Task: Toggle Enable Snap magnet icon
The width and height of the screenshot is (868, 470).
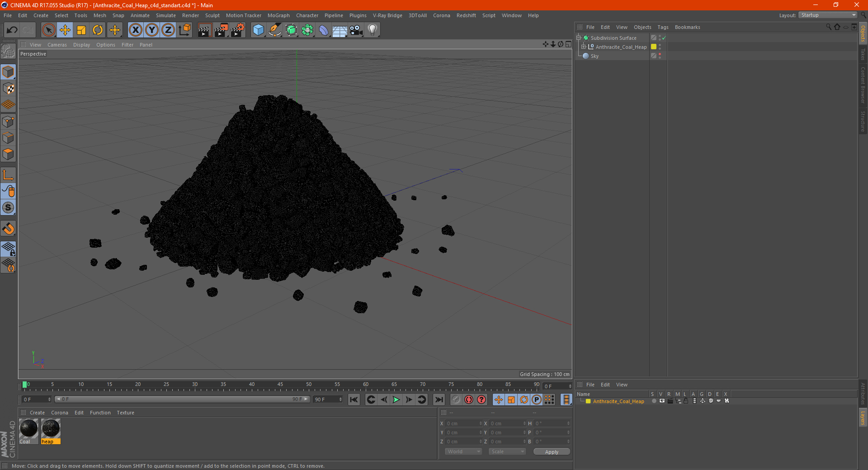Action: pos(8,228)
